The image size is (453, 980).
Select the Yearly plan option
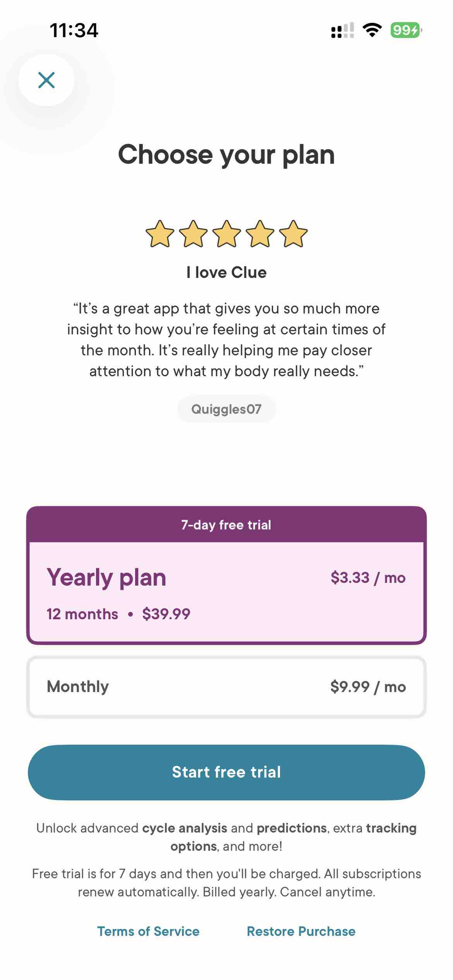(226, 593)
